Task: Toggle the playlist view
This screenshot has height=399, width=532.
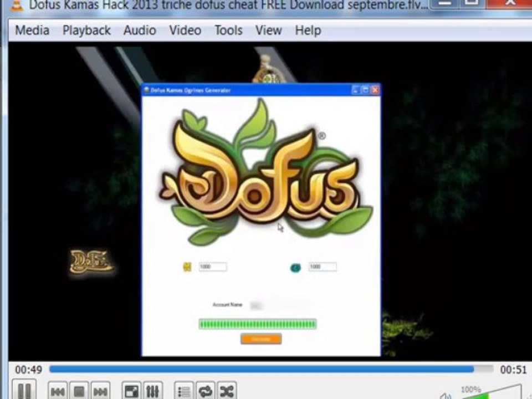Action: tap(184, 391)
